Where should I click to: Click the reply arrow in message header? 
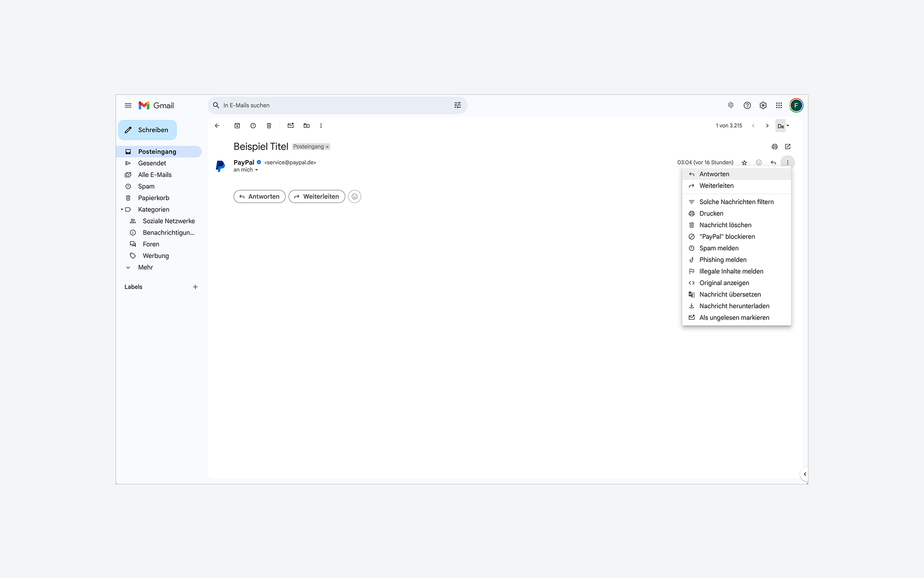pyautogui.click(x=773, y=162)
